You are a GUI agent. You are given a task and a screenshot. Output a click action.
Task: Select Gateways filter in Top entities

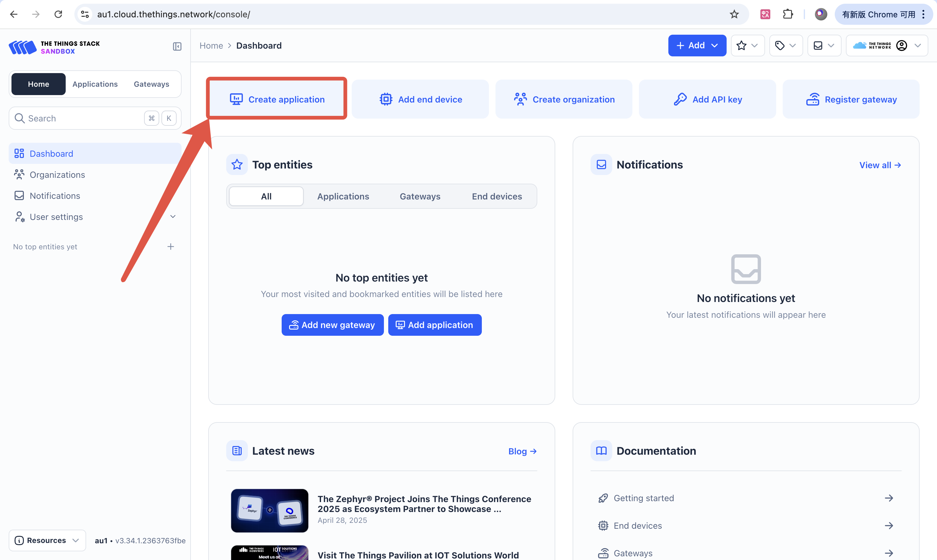(x=420, y=196)
